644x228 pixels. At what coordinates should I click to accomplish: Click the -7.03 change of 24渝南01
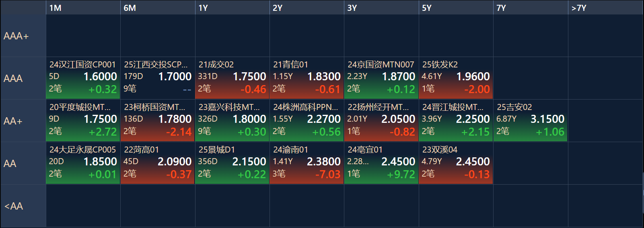coord(328,174)
